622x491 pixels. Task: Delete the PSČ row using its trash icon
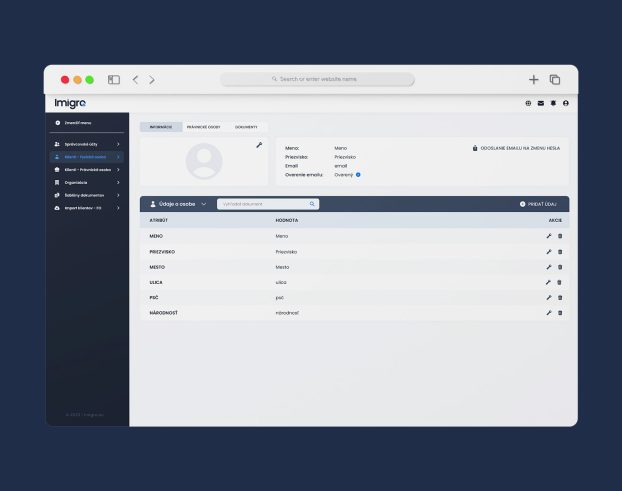pos(560,297)
